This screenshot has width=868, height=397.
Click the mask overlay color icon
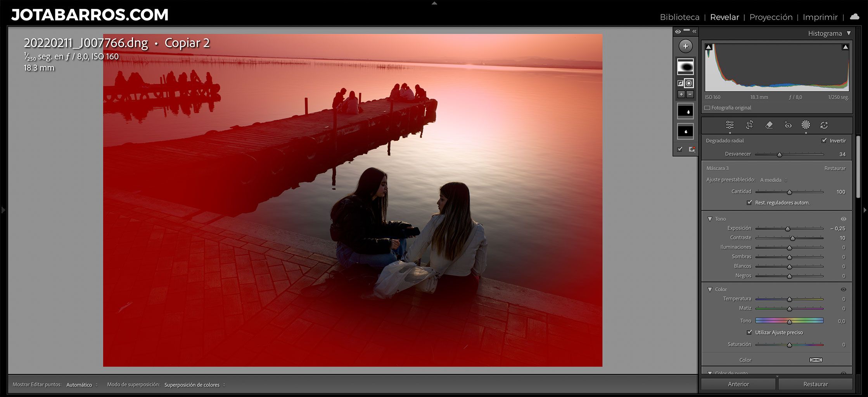tap(692, 149)
